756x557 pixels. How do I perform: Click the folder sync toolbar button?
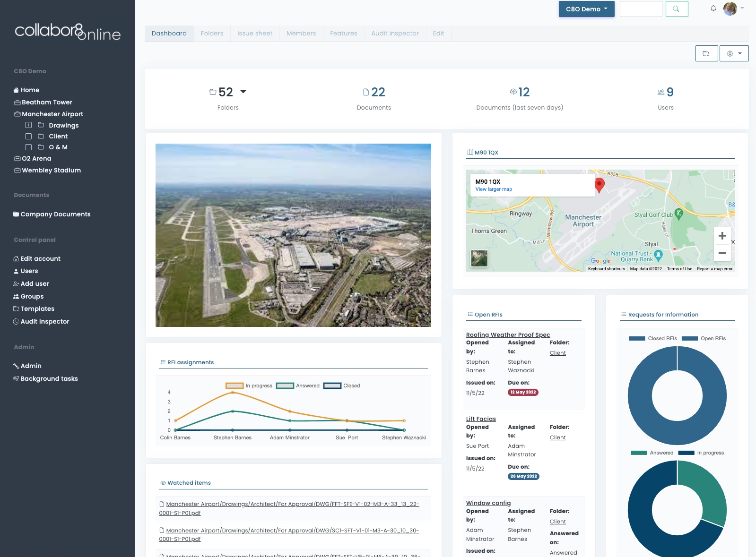706,53
